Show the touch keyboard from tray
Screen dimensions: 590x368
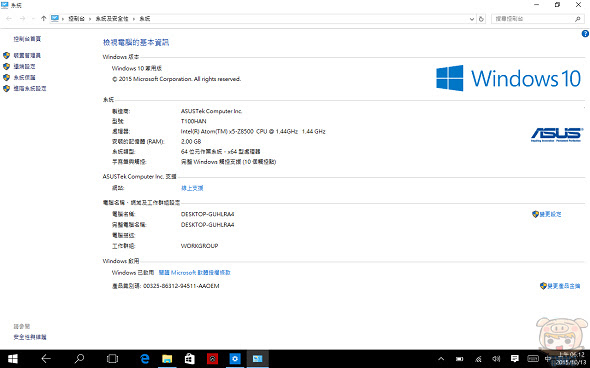(x=533, y=359)
